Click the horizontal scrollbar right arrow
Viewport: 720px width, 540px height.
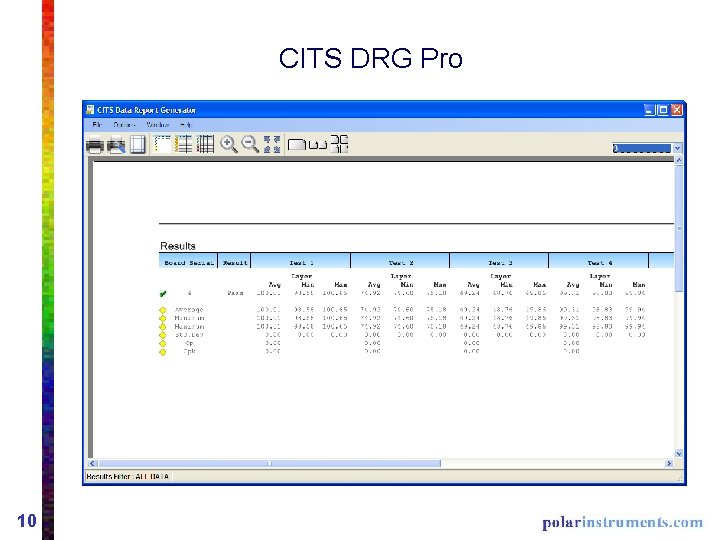(x=669, y=463)
